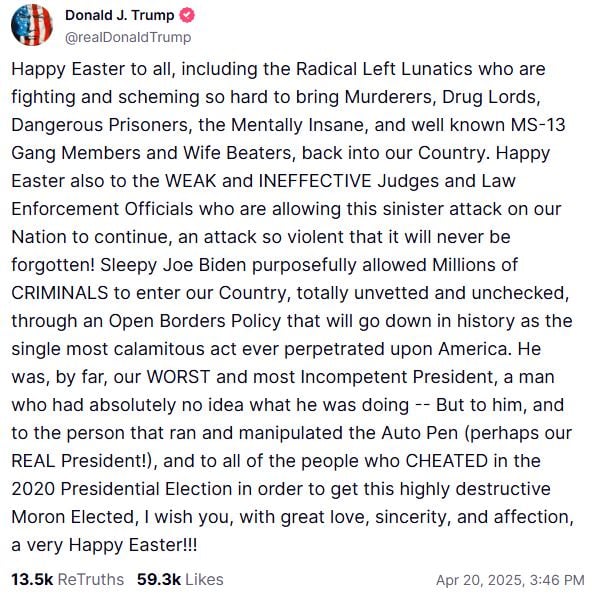Click the capitalized word "CRIMINALS"
The height and width of the screenshot is (600, 592).
click(60, 293)
